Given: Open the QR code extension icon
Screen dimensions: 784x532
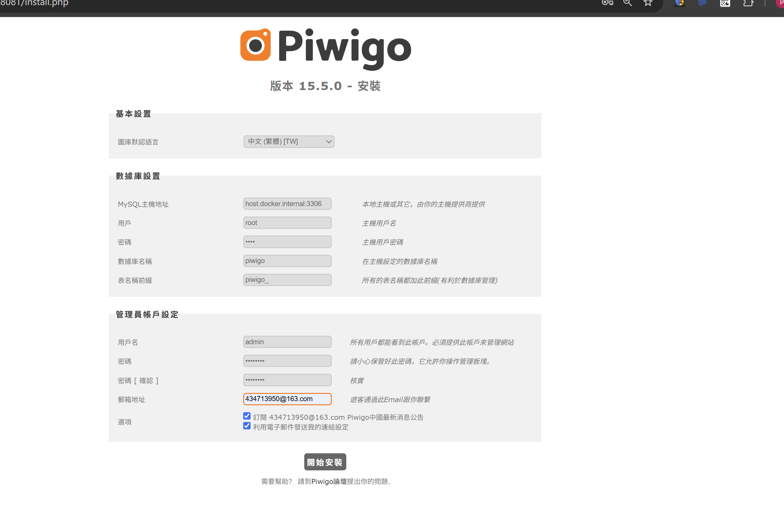Looking at the screenshot, I should pos(725,3).
